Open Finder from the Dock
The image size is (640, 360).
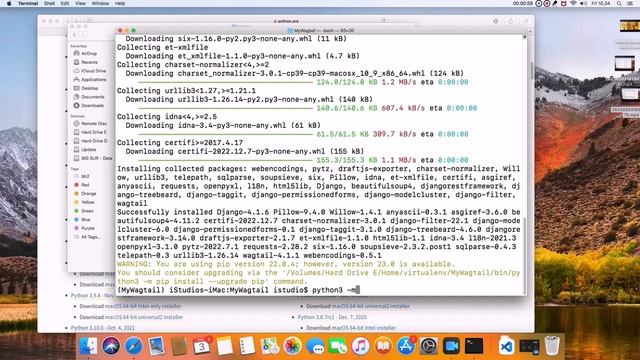click(88, 346)
